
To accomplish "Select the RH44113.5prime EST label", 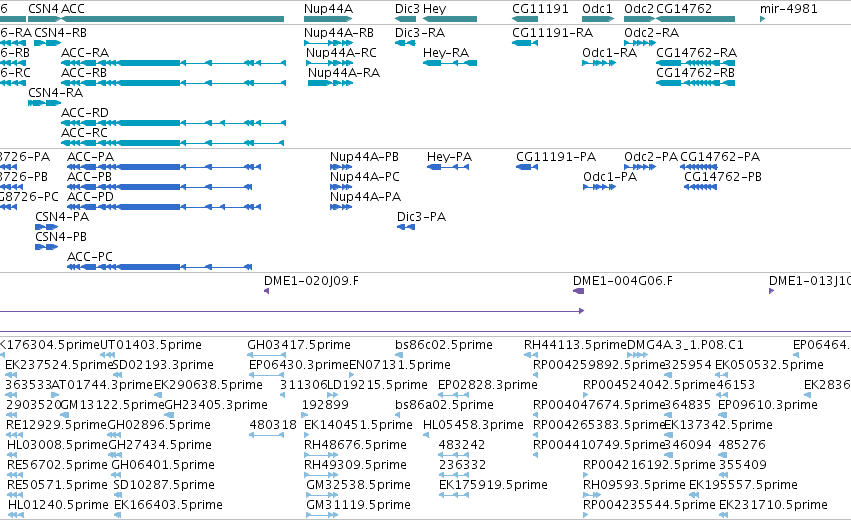I will (x=575, y=345).
